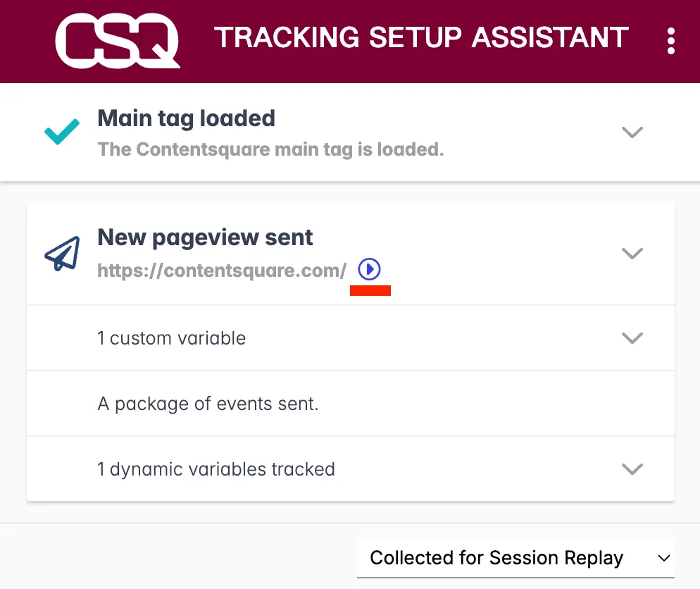The width and height of the screenshot is (700, 589).
Task: Select the 1 dynamic variables tracked label
Action: pos(215,469)
